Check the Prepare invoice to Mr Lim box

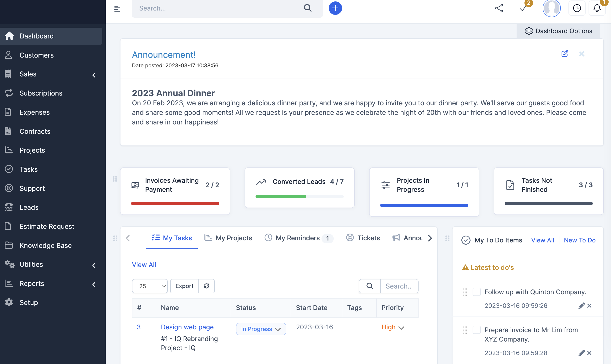click(x=476, y=330)
